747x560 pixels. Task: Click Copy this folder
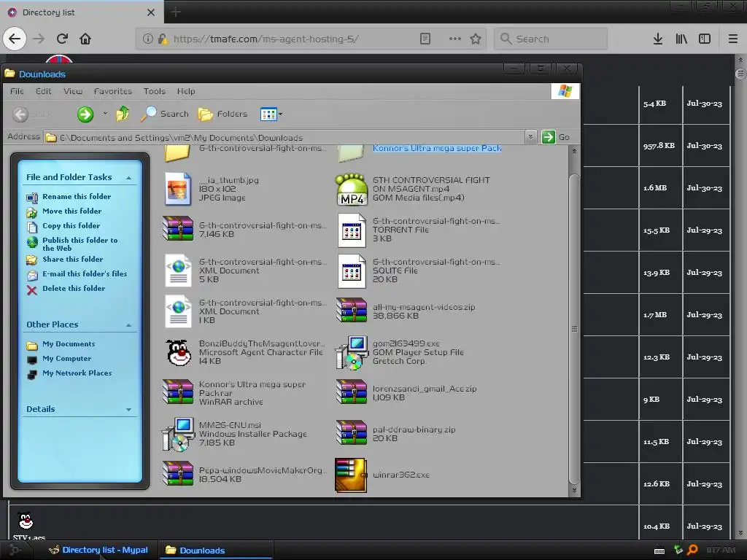point(71,226)
